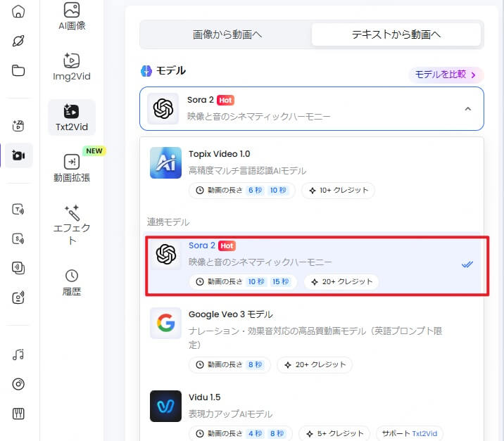
Task: Click Vidu 1.5 4 秒 length tag
Action: (256, 433)
